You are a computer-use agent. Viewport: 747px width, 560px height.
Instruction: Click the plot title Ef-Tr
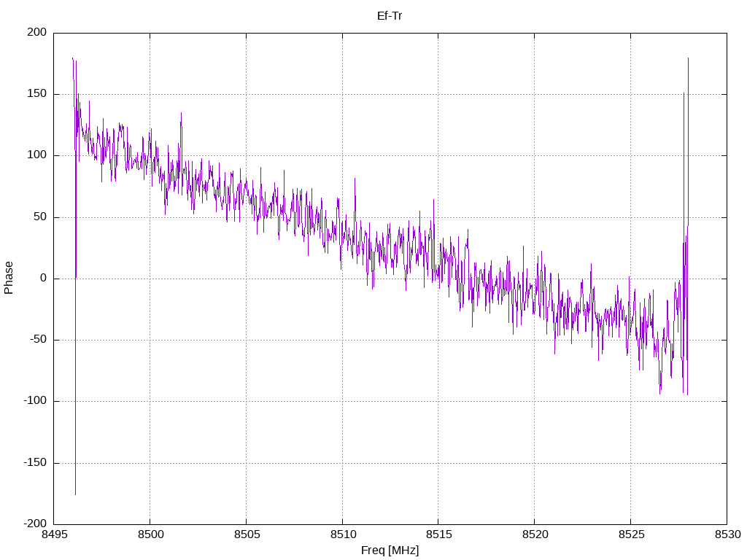(x=390, y=16)
